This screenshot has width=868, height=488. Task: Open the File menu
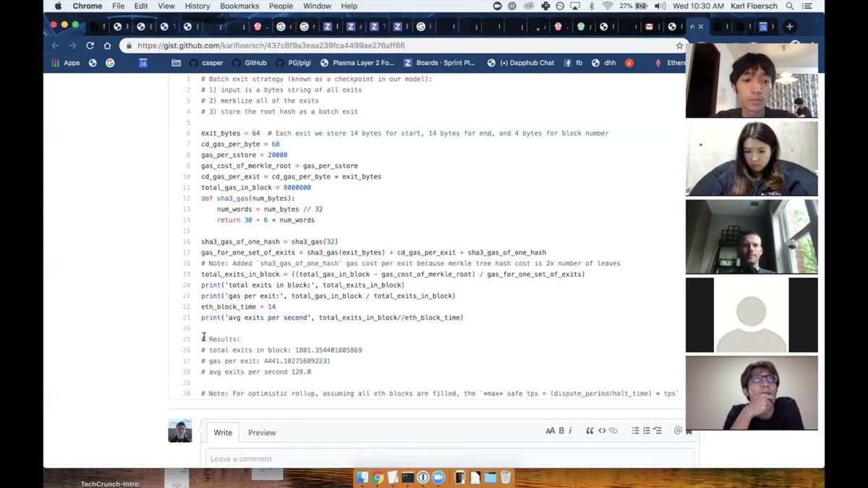[x=118, y=6]
